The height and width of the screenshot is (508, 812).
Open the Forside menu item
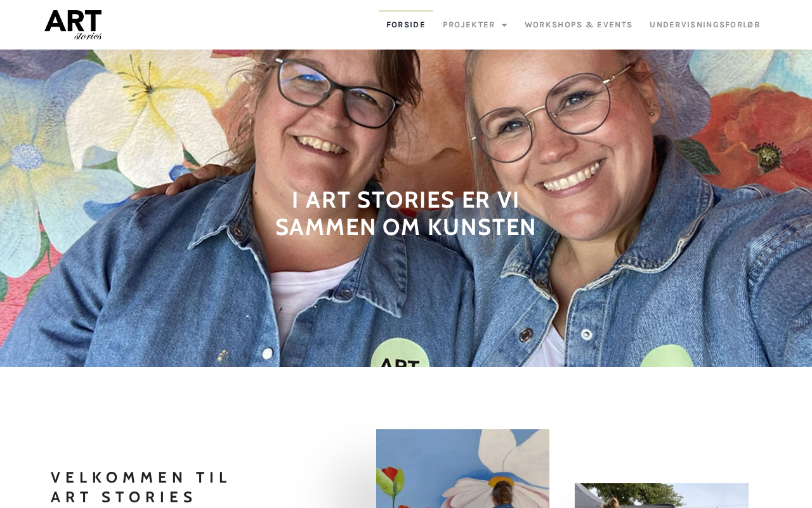point(406,25)
